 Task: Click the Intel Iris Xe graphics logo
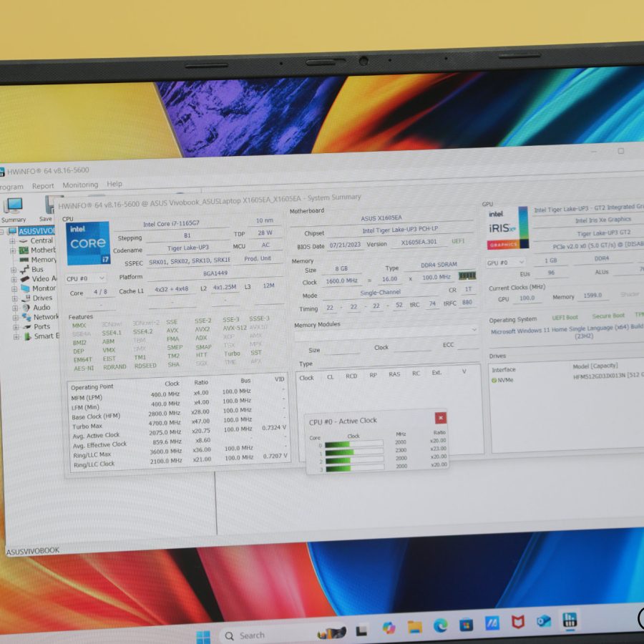pyautogui.click(x=507, y=228)
